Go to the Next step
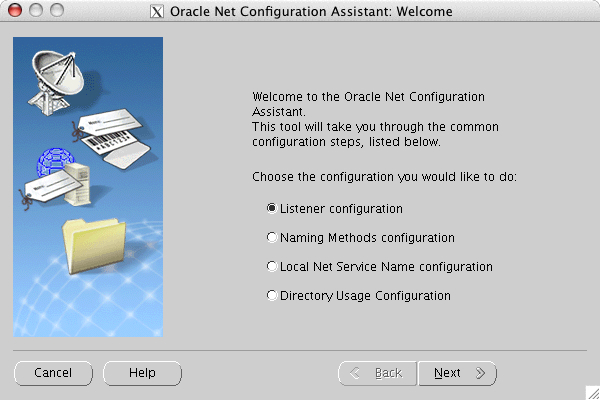This screenshot has width=600, height=400. (457, 373)
